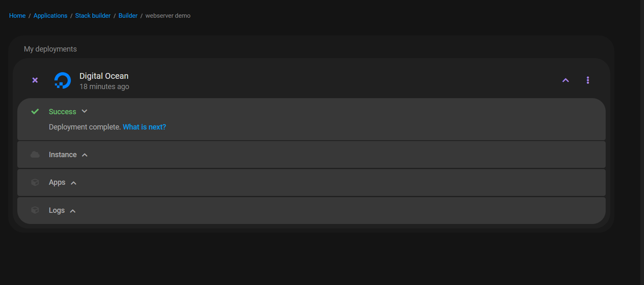Click the Digital Ocean deployment title

click(104, 76)
